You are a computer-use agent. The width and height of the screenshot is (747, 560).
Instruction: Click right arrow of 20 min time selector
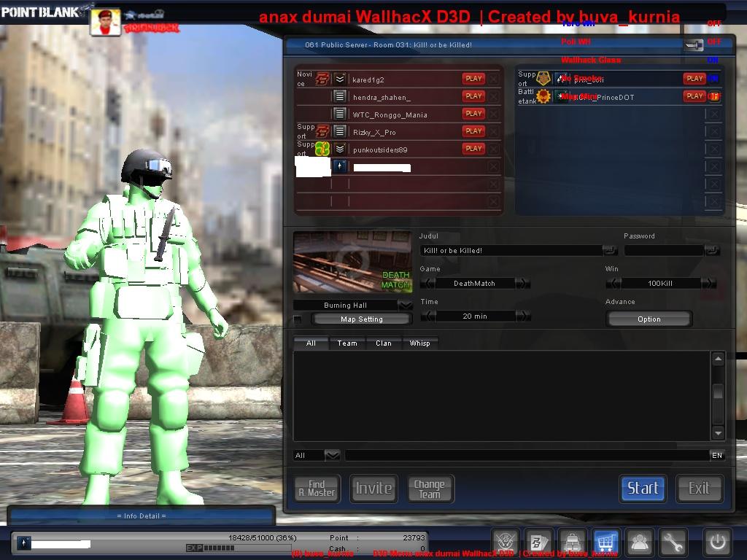pyautogui.click(x=522, y=316)
